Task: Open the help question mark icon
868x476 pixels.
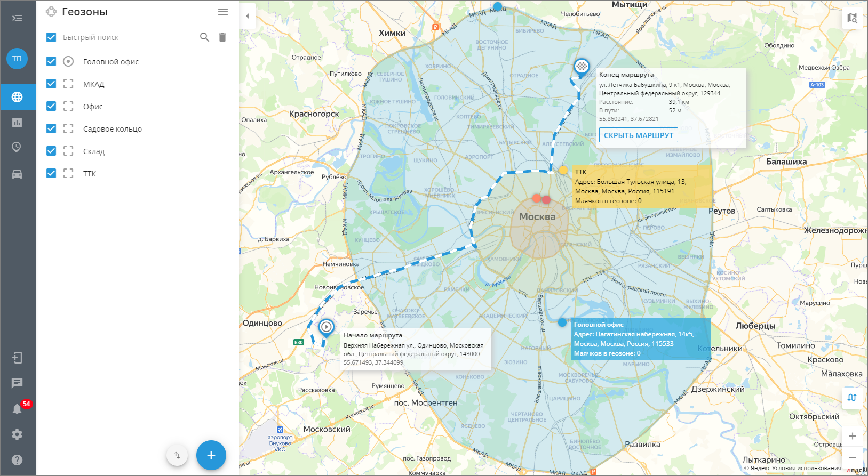Action: pos(17,460)
